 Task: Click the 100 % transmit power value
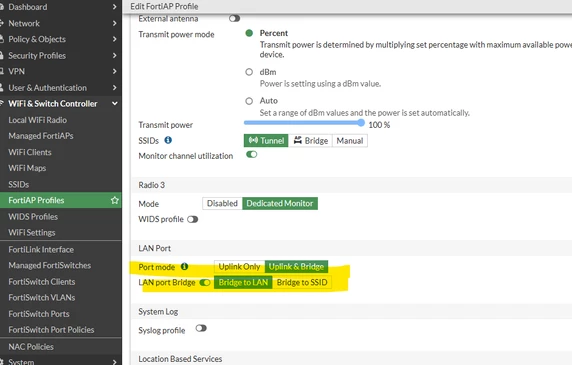[x=379, y=125]
